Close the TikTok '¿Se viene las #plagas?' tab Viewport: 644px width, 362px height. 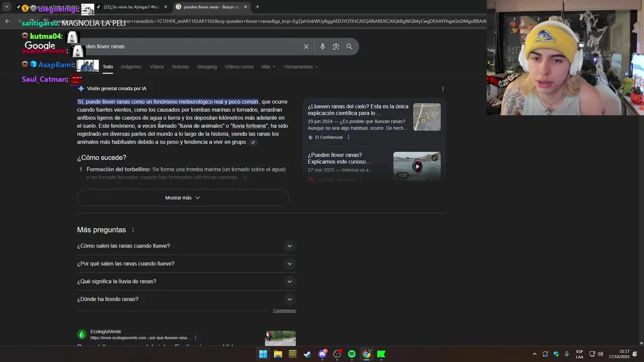pos(166,7)
